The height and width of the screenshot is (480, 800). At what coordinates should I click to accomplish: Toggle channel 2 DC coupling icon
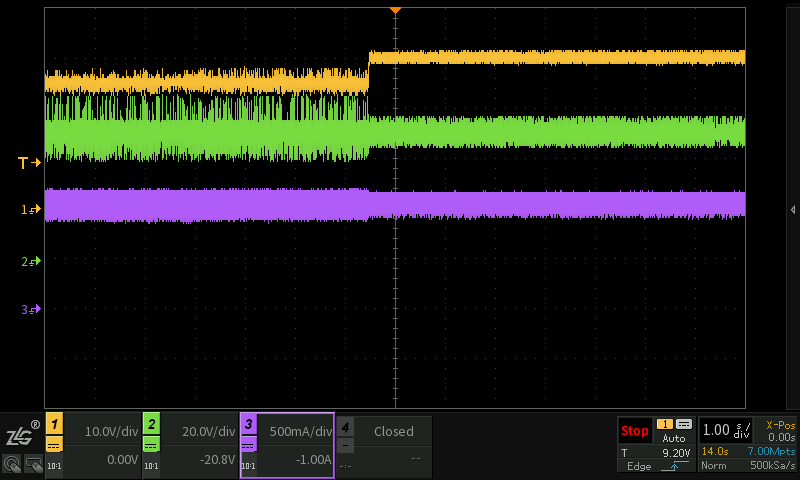click(152, 445)
